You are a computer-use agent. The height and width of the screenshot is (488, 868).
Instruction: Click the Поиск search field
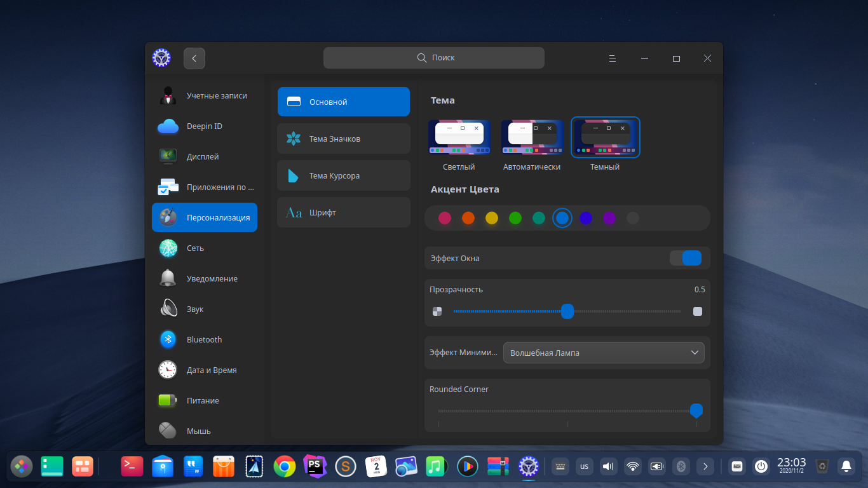(434, 58)
